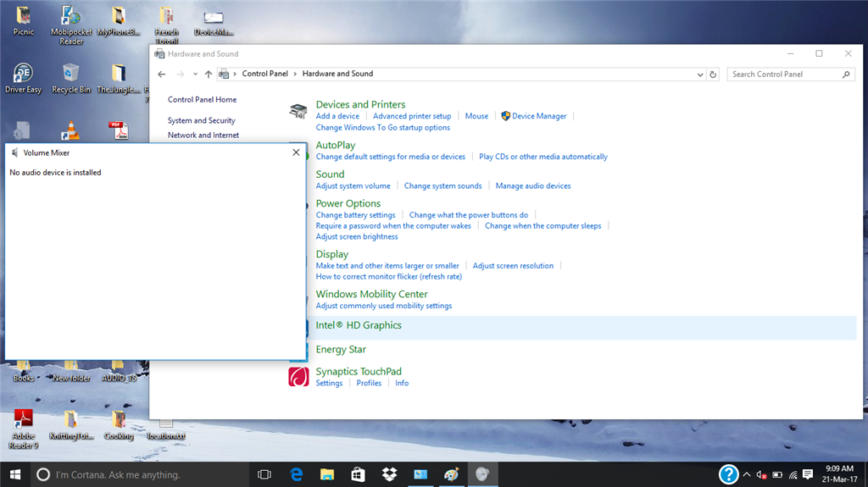Open Dropbox from the taskbar
This screenshot has width=868, height=487.
point(389,475)
